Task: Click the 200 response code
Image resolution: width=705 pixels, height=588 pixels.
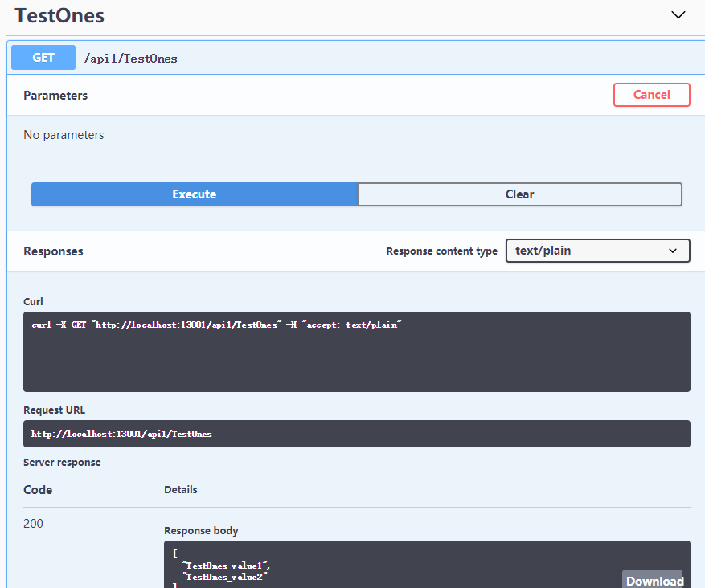Action: 33,523
